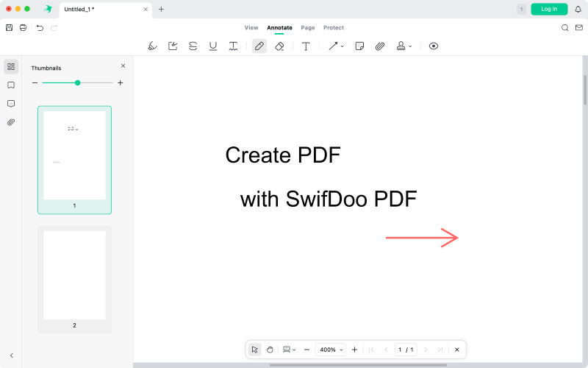Select the Strikethrough tool
Image resolution: width=588 pixels, height=368 pixels.
pos(193,46)
